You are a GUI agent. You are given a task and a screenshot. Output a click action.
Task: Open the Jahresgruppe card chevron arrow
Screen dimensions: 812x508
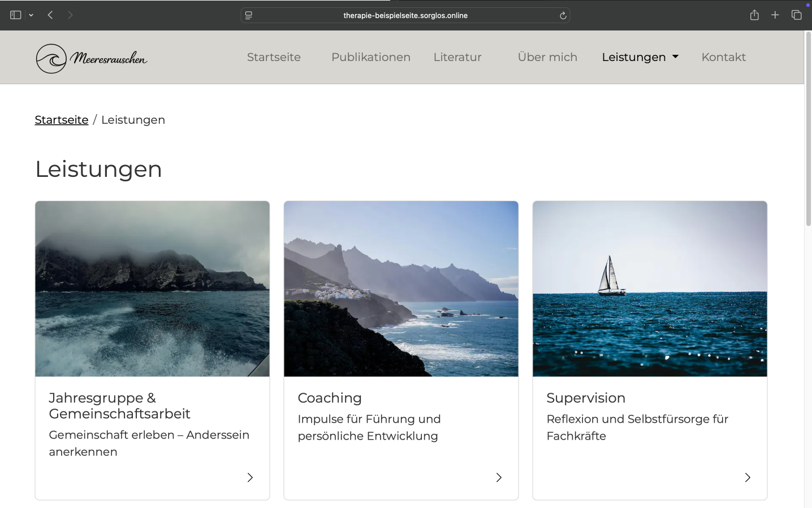[x=250, y=477]
